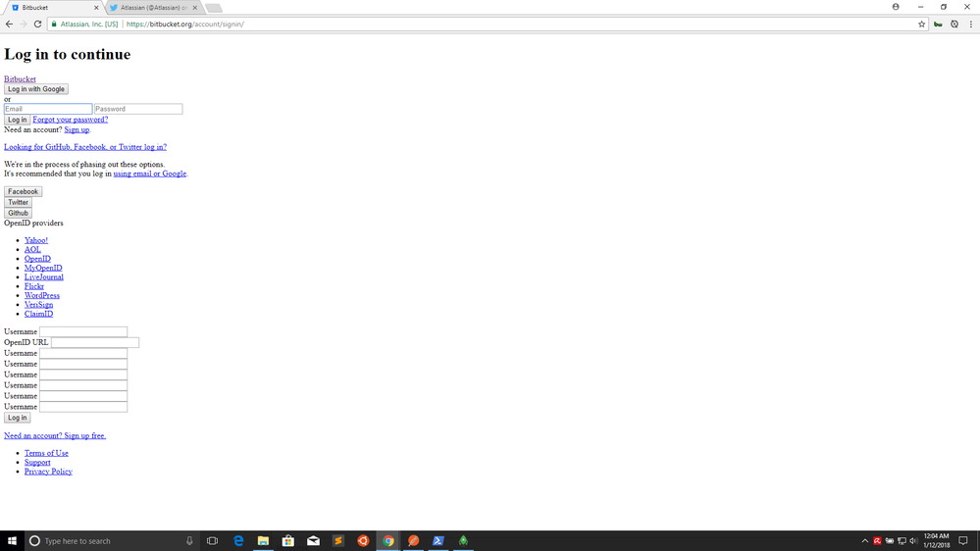Open Looking for GitHub, Facebook, or Twitter link
980x551 pixels.
[85, 147]
